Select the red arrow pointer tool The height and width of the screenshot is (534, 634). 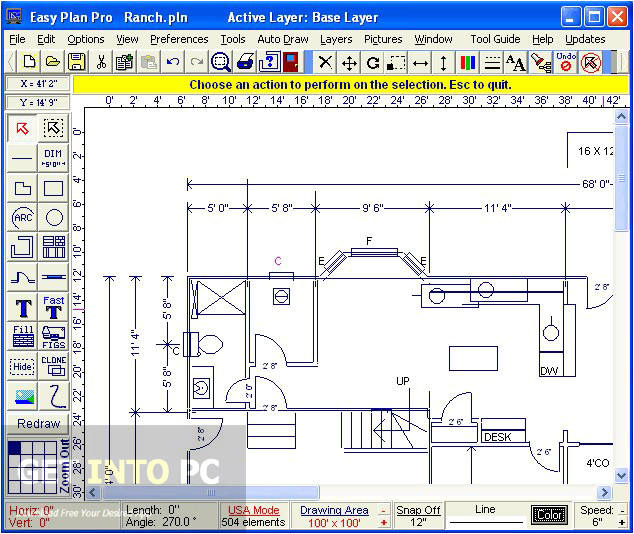point(22,128)
